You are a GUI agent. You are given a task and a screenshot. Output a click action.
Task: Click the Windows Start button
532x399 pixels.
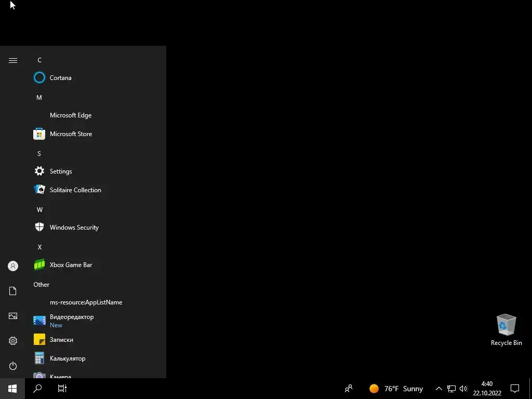click(x=12, y=389)
